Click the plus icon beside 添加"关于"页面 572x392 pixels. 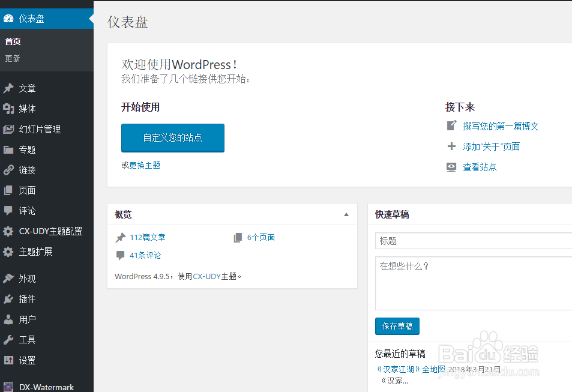(x=451, y=146)
